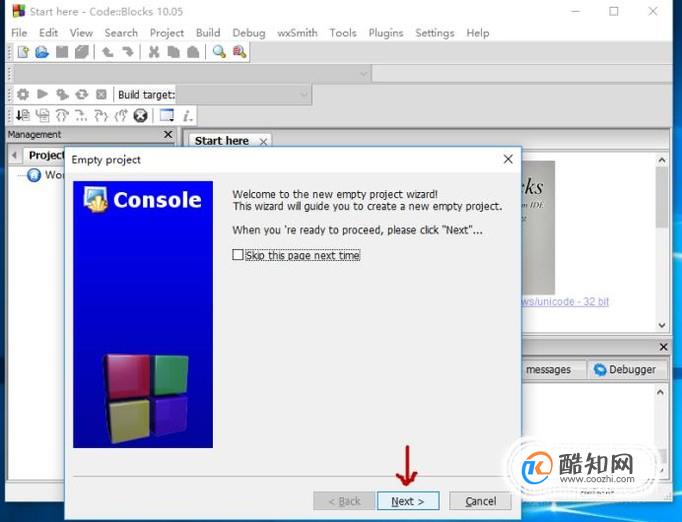Click the Paste toolbar icon

point(193,52)
